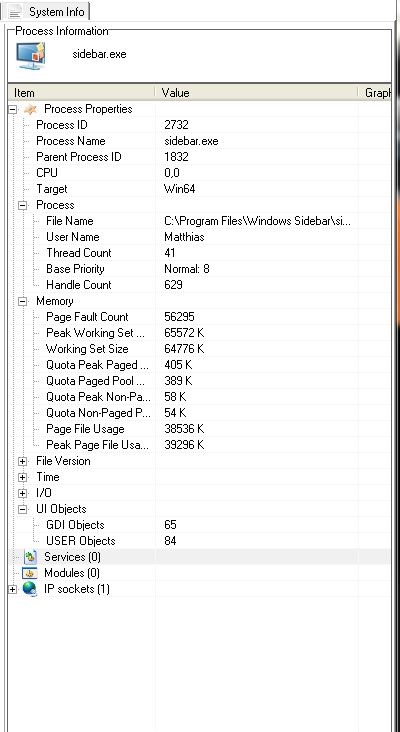400x732 pixels.
Task: Select the Process Properties star icon
Action: coord(30,109)
